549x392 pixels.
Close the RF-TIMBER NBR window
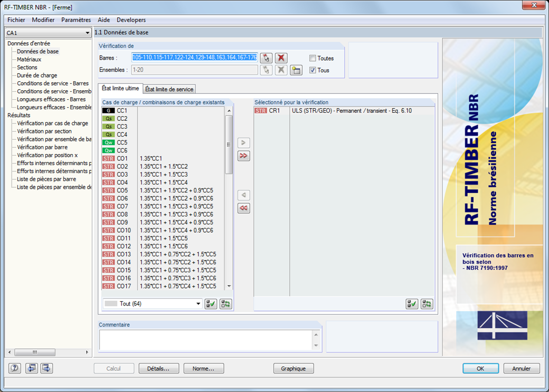point(534,5)
